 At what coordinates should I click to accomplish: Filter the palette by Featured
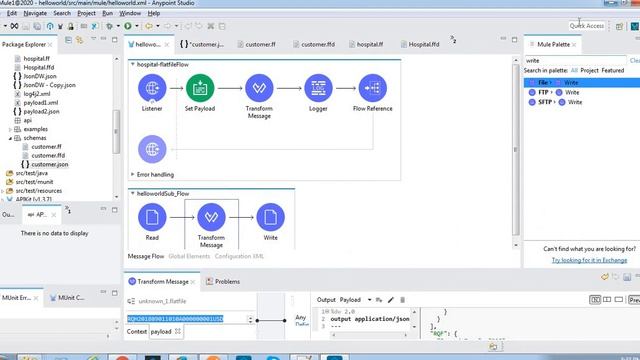tap(613, 71)
